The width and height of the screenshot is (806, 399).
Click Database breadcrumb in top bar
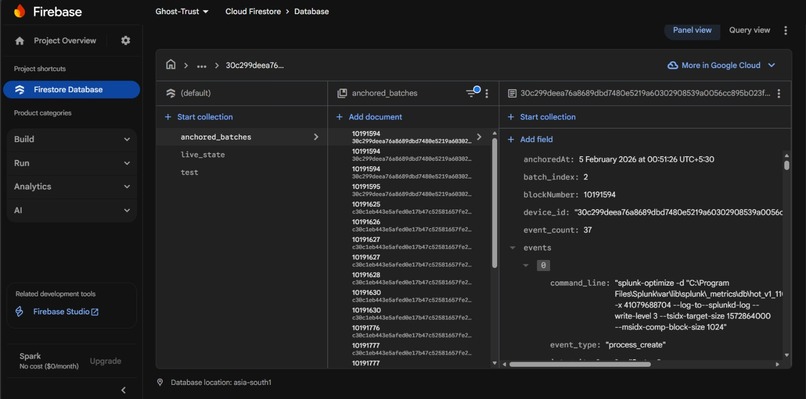coord(312,11)
